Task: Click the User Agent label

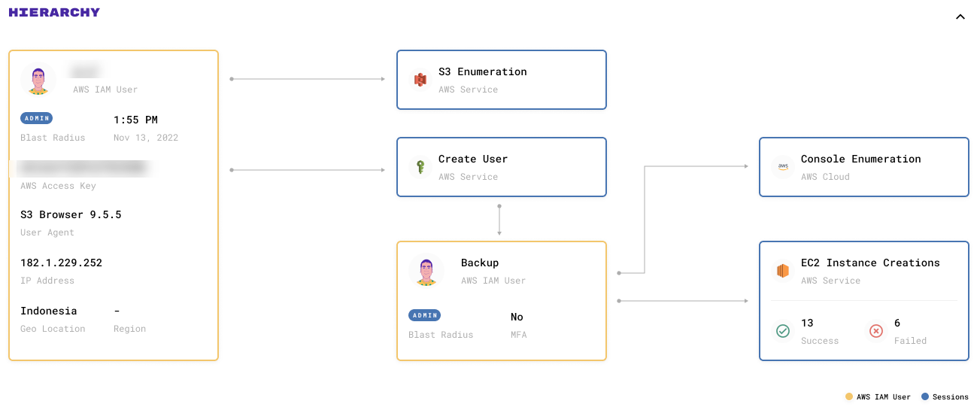Action: (x=47, y=232)
